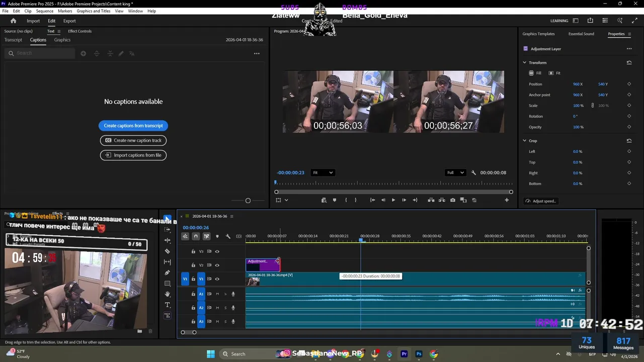644x362 pixels.
Task: Click the captions Search field
Action: (x=40, y=53)
